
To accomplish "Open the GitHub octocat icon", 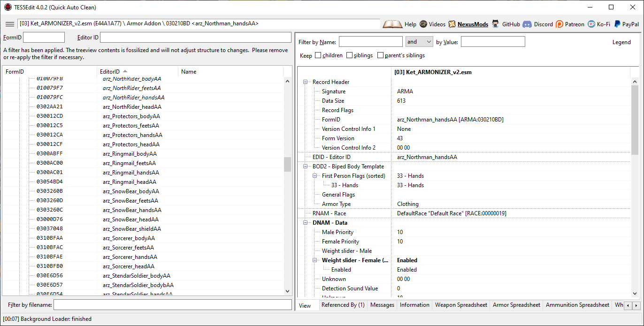I will pyautogui.click(x=496, y=24).
